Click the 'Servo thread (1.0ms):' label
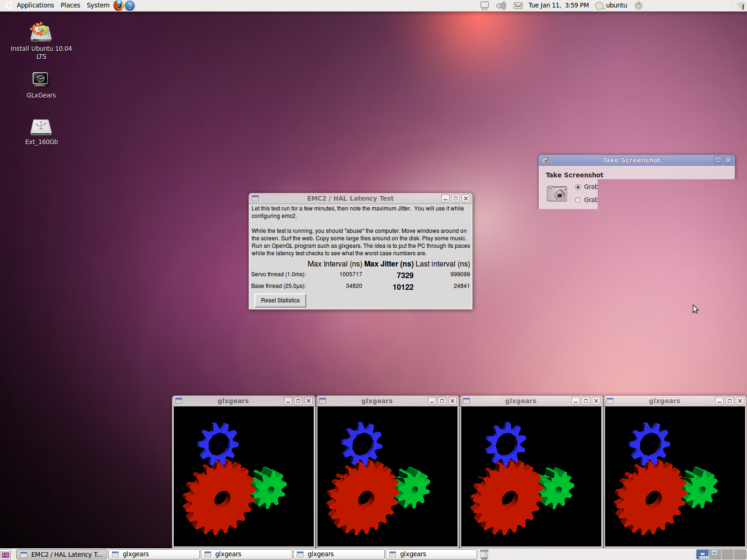This screenshot has width=747, height=560. point(279,274)
